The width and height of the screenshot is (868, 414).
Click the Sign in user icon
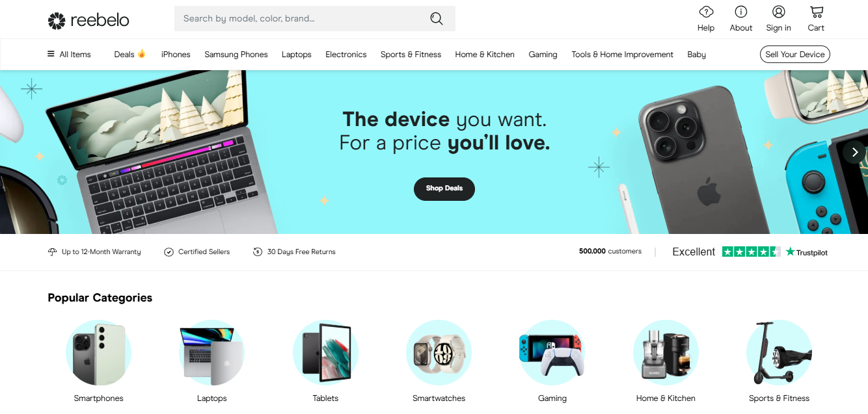778,12
